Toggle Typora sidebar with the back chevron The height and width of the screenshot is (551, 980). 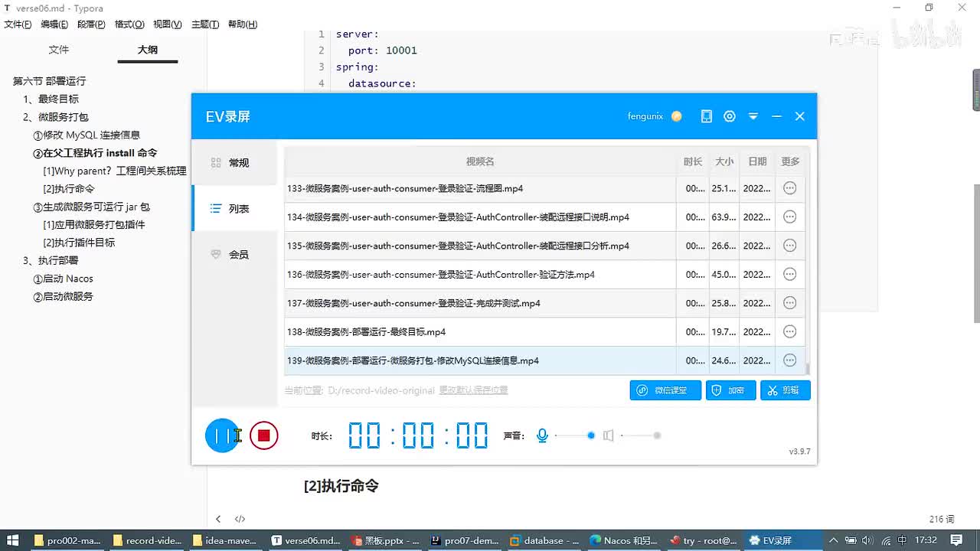point(218,519)
